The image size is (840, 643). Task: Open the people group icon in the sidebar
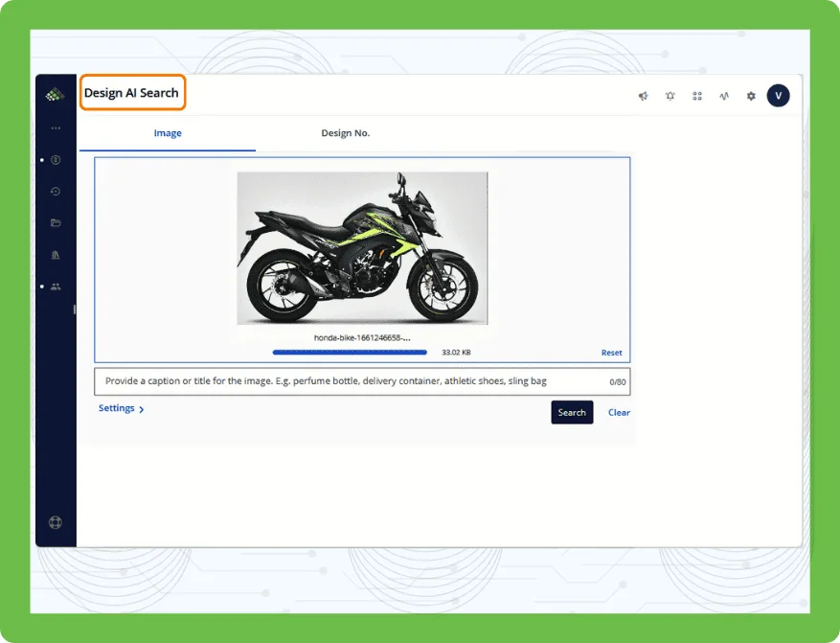pyautogui.click(x=56, y=287)
